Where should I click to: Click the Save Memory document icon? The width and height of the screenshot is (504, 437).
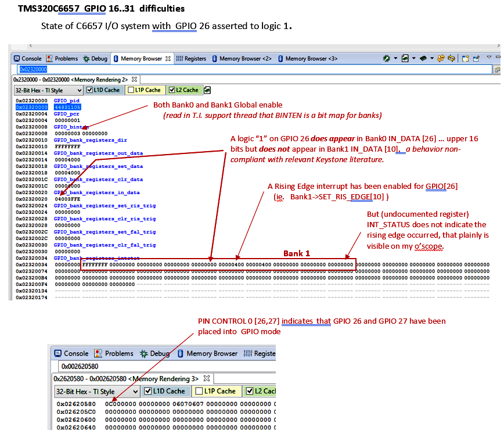405,58
